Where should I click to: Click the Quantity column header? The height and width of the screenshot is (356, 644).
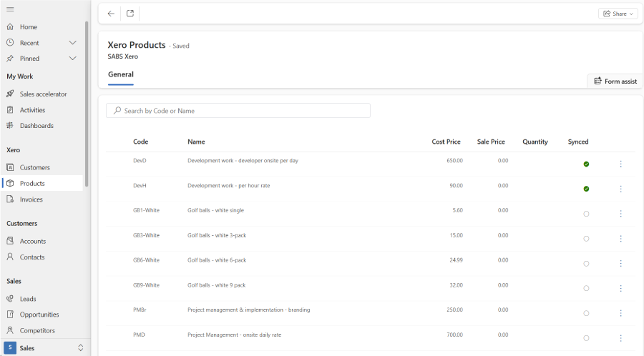click(535, 142)
